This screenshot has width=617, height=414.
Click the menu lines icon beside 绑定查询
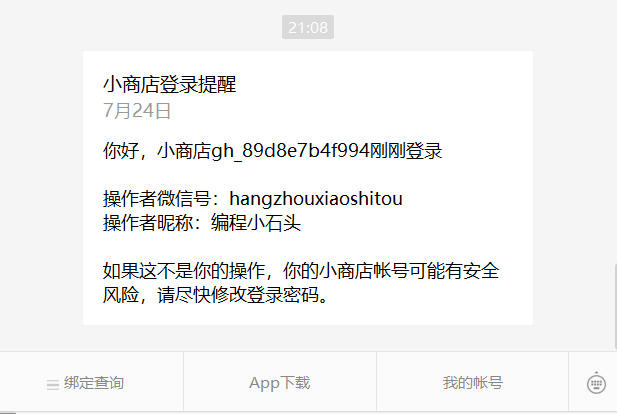pos(53,384)
